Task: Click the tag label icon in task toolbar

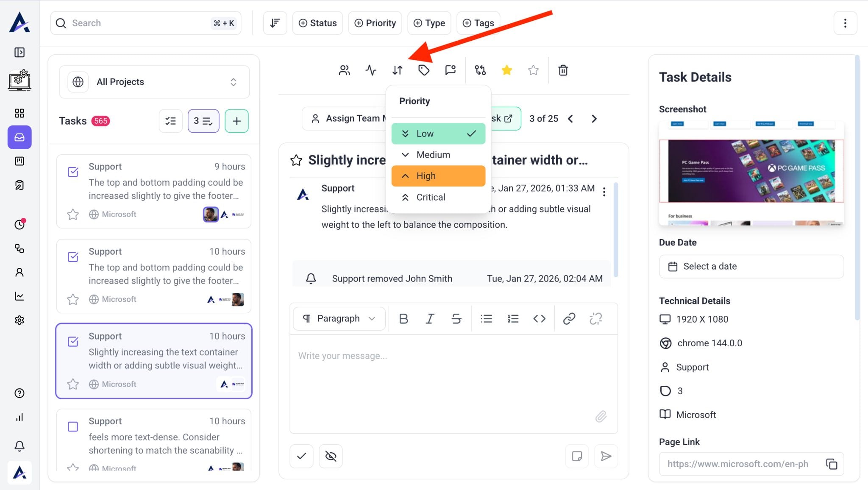Action: pos(424,70)
